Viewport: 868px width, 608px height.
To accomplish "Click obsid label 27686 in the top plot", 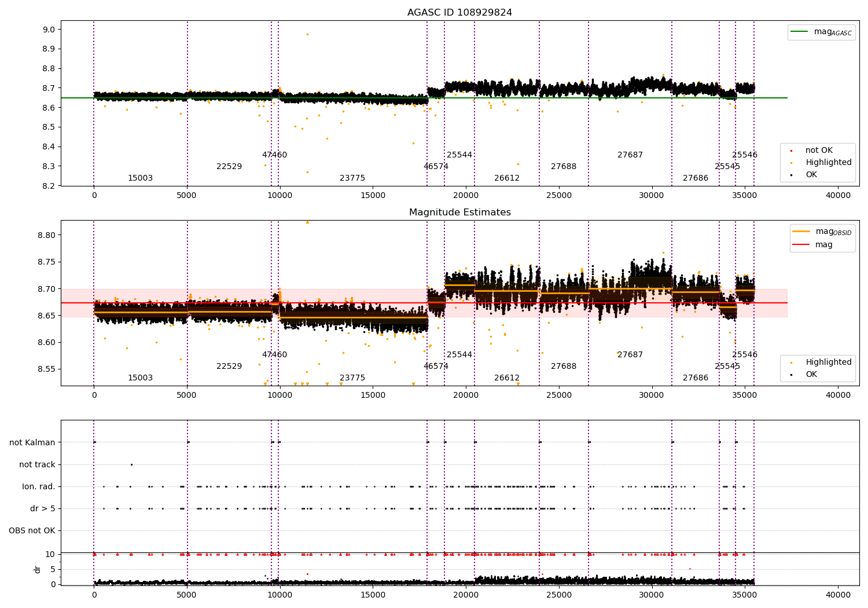I will click(696, 178).
